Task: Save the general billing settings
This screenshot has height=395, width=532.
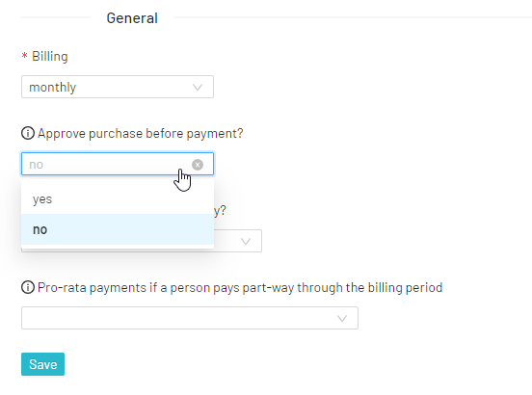Action: click(x=42, y=364)
